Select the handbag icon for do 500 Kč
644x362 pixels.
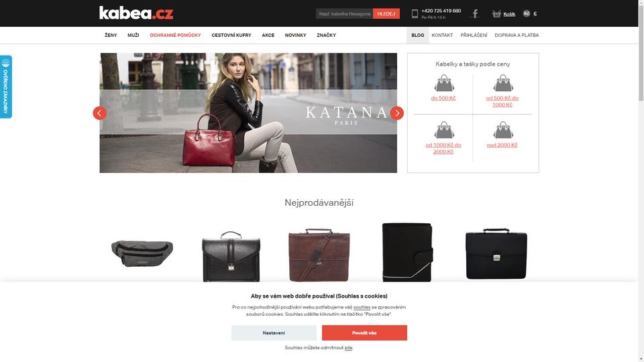444,83
